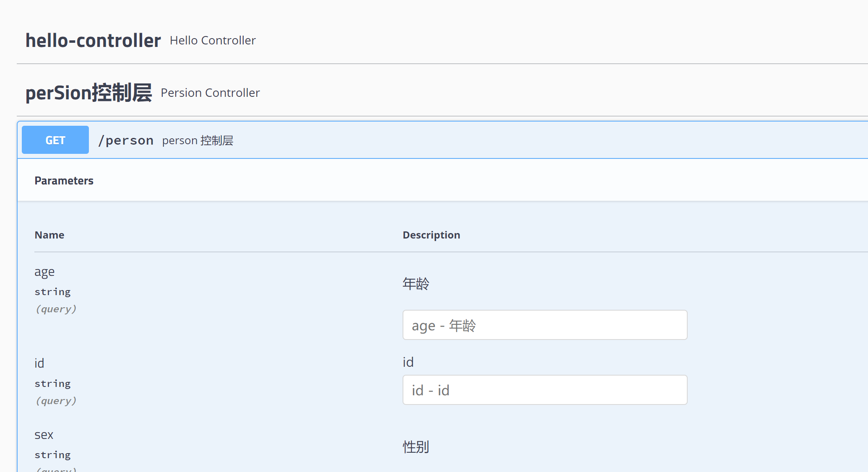This screenshot has width=868, height=472.
Task: Select the 'Hello Controller' description text
Action: coord(212,40)
